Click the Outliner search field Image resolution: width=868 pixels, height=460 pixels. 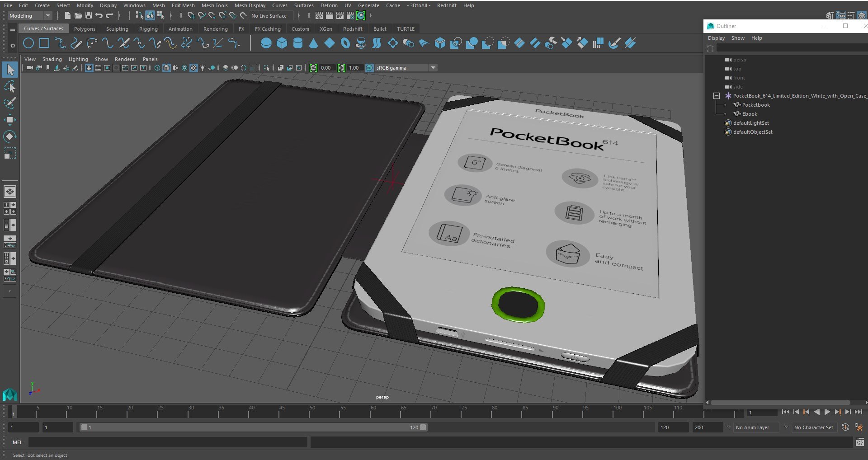tap(792, 48)
